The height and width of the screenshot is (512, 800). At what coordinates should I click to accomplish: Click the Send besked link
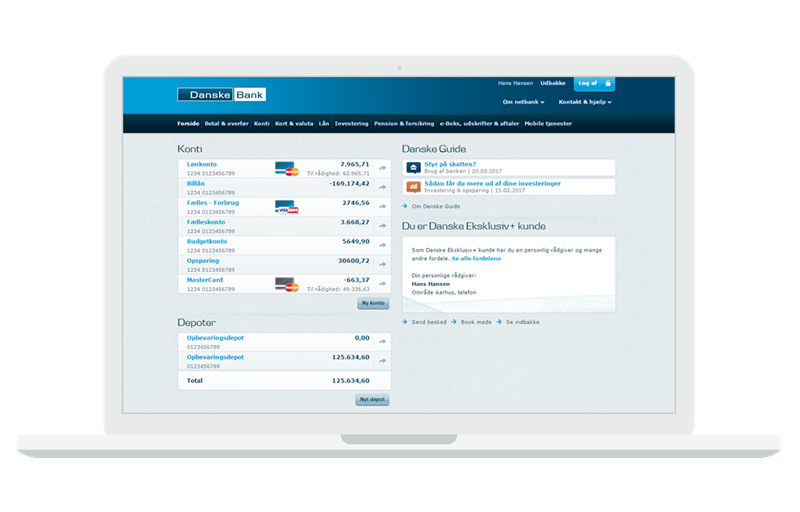click(x=428, y=322)
